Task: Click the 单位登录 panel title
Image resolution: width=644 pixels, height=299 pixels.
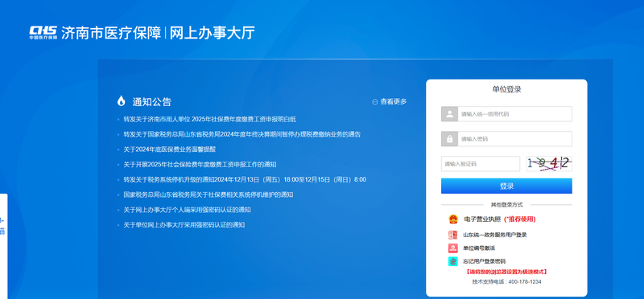Action: pyautogui.click(x=507, y=89)
